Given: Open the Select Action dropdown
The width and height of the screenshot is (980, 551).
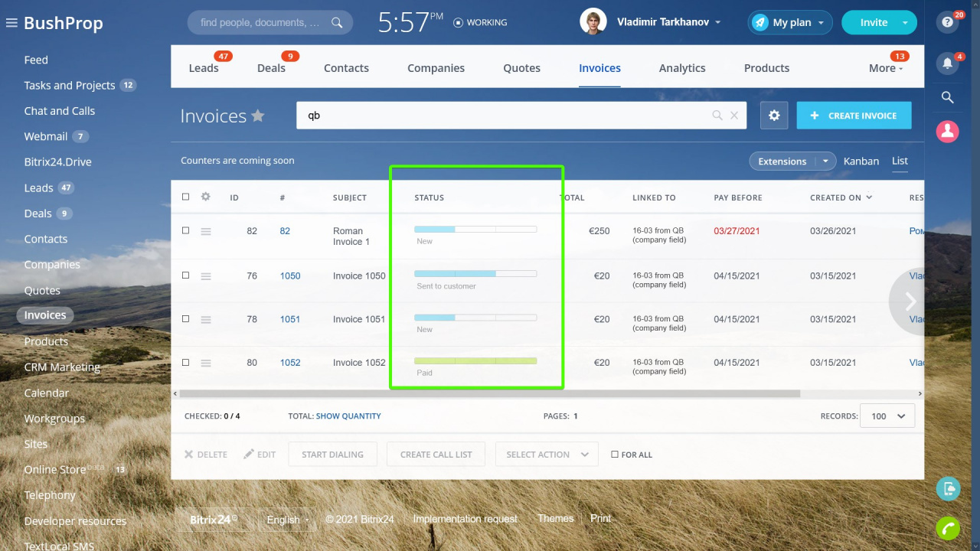Looking at the screenshot, I should 547,455.
